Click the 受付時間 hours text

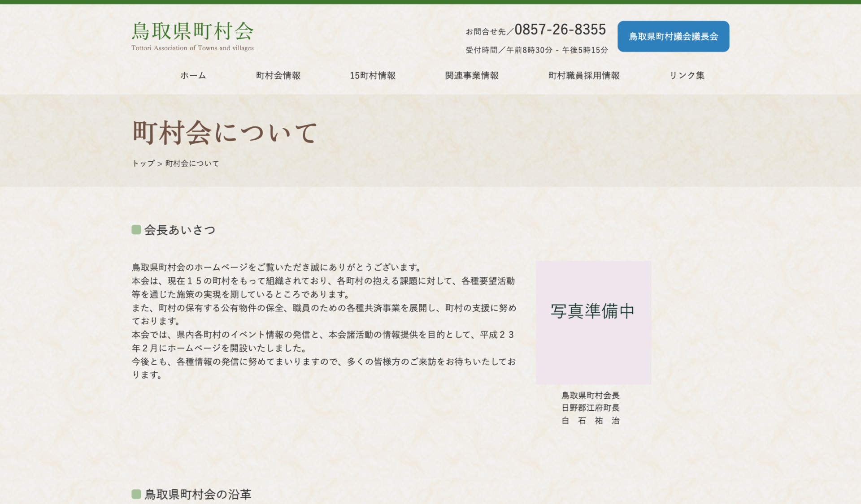[x=537, y=50]
